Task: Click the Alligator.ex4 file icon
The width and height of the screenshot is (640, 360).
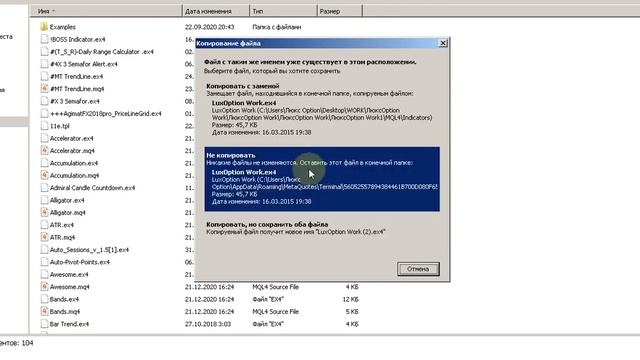Action: [44, 200]
